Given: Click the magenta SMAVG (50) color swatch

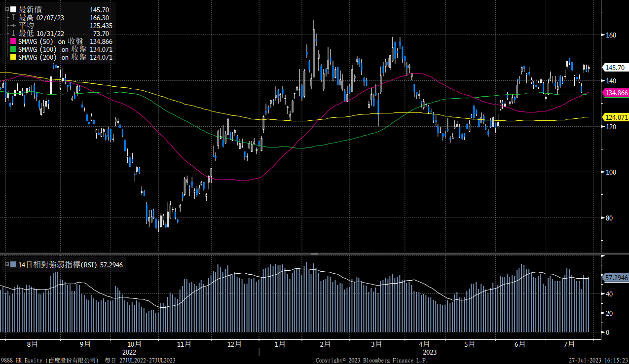Looking at the screenshot, I should [13, 41].
